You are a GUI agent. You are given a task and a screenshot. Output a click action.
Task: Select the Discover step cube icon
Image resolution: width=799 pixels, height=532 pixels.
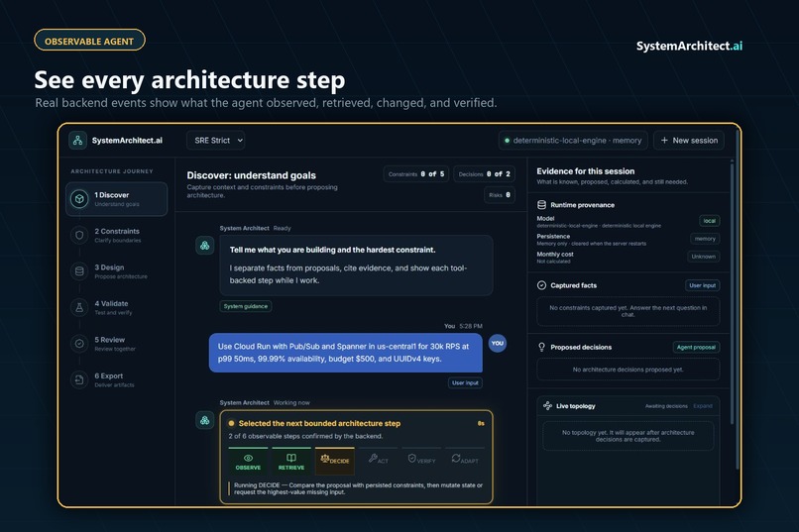tap(79, 198)
